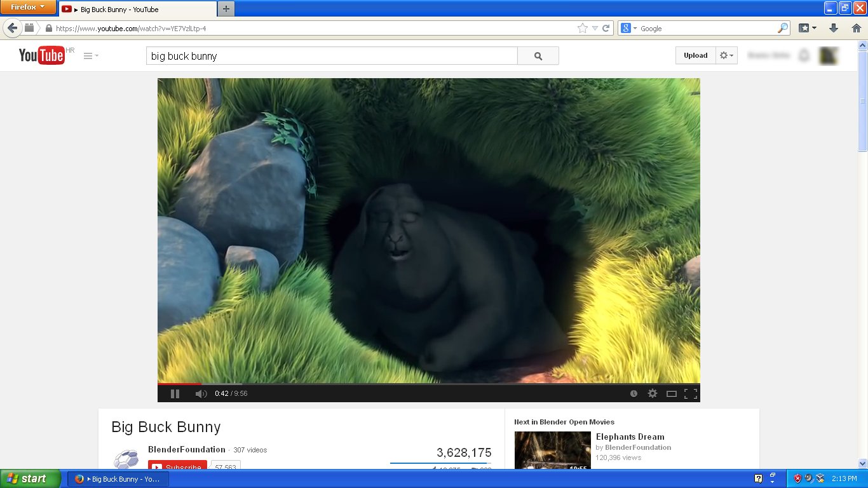The image size is (868, 488).
Task: Bookmark this page with the star icon
Action: point(582,29)
